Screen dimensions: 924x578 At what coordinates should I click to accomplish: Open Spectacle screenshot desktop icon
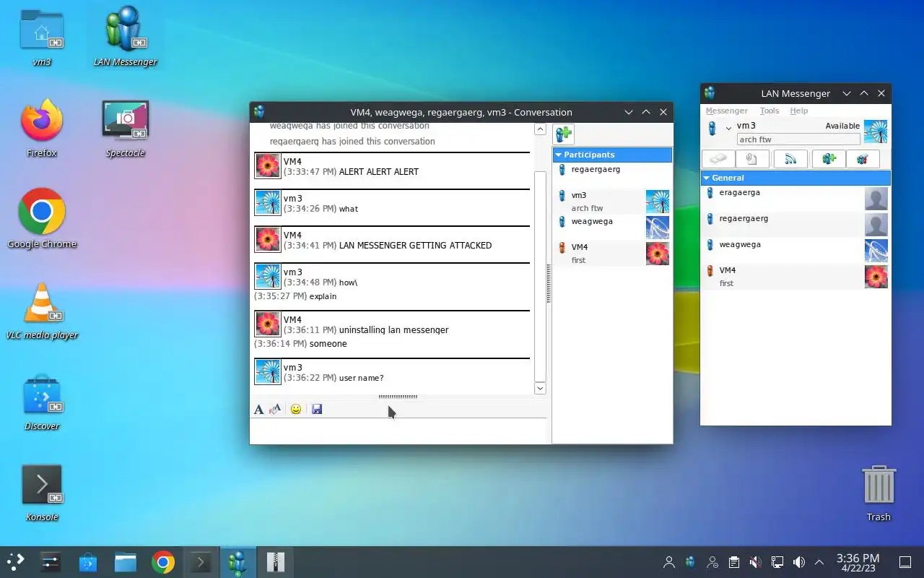(x=126, y=129)
